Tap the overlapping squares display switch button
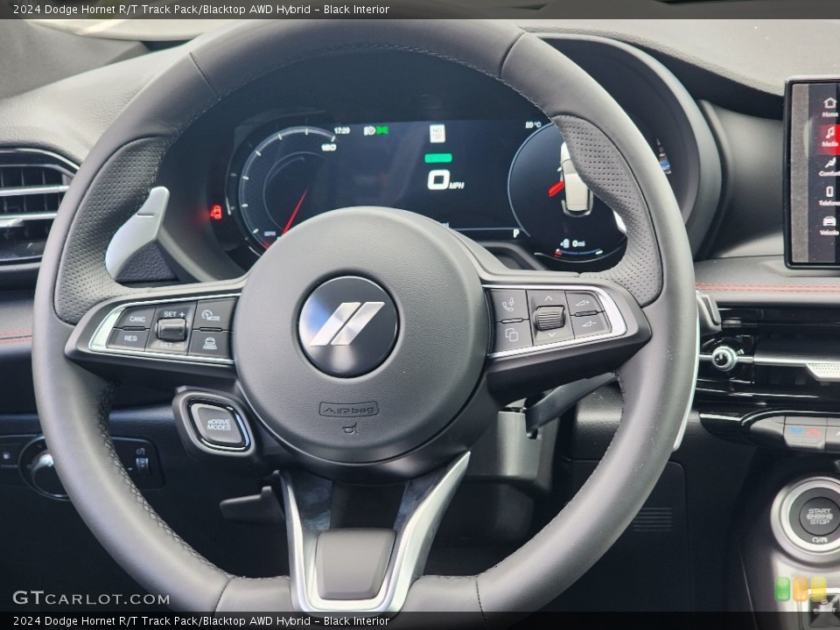The width and height of the screenshot is (840, 630). [x=511, y=335]
